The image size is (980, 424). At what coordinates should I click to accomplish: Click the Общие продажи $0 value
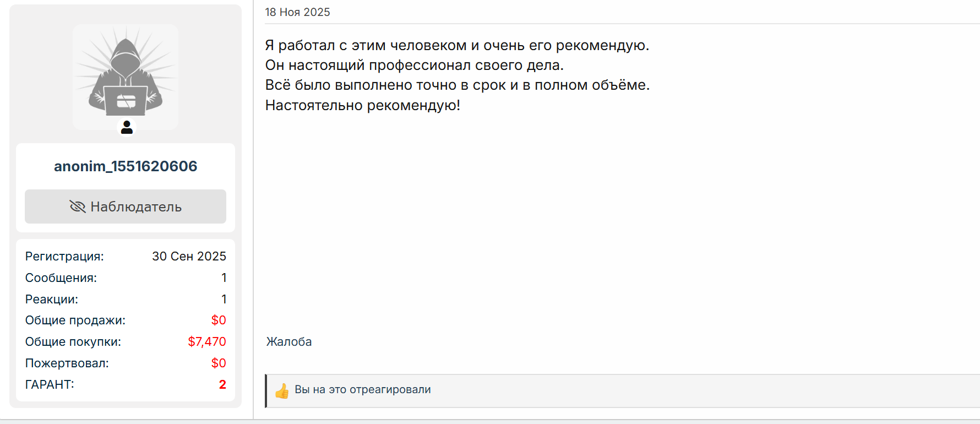(219, 320)
